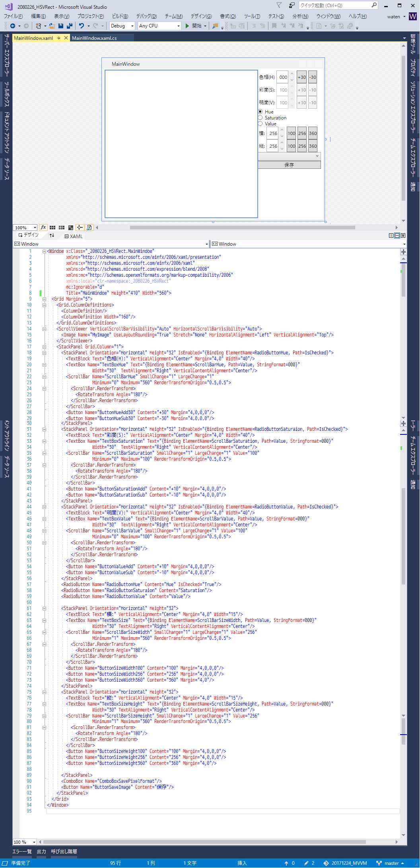Collapse the Window element on line 1
Screen dimensions: 420x868
44,251
